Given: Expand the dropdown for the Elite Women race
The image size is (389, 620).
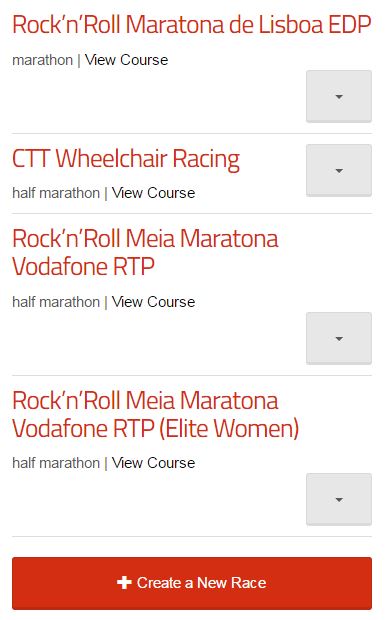Looking at the screenshot, I should tap(339, 499).
